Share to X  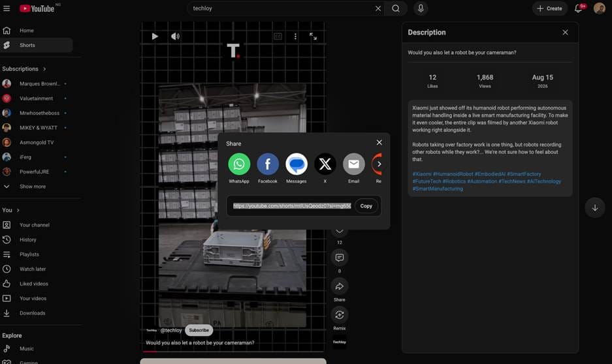pos(325,164)
